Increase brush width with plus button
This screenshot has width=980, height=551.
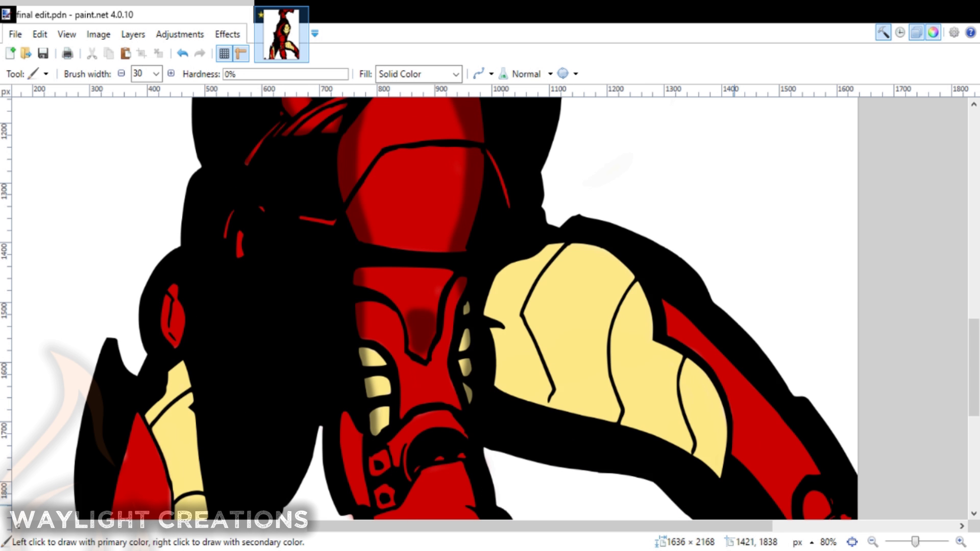pyautogui.click(x=171, y=73)
